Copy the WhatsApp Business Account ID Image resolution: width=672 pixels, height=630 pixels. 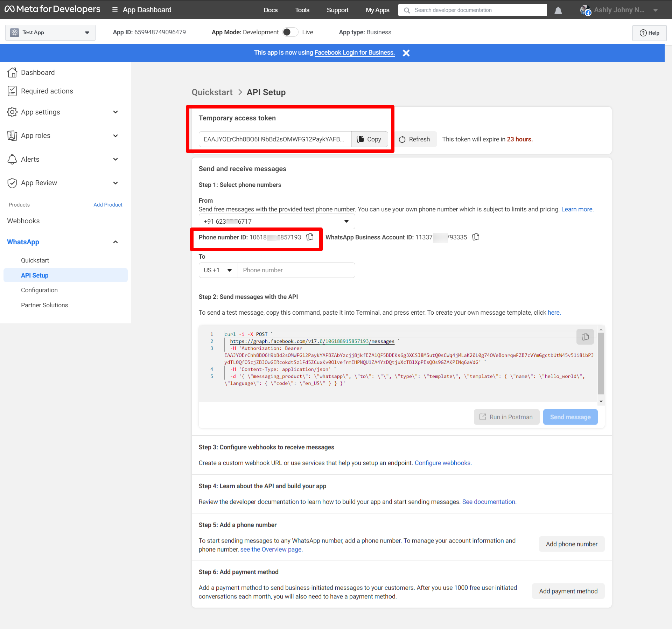476,237
